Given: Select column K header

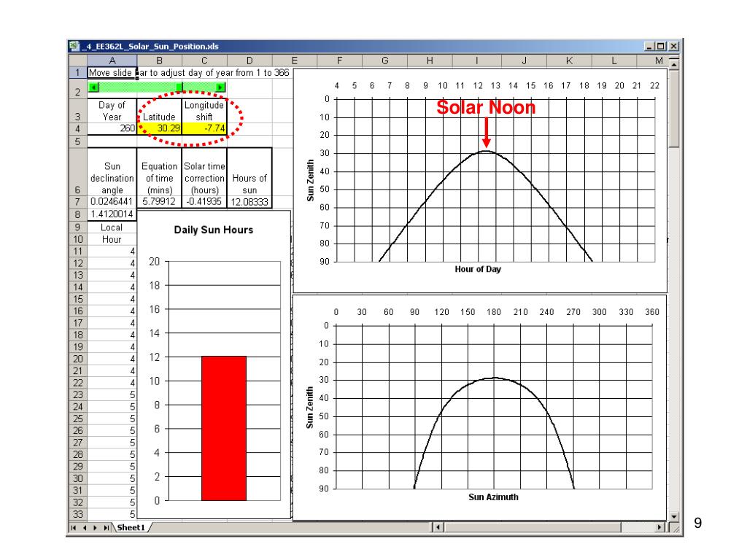Looking at the screenshot, I should tap(569, 61).
